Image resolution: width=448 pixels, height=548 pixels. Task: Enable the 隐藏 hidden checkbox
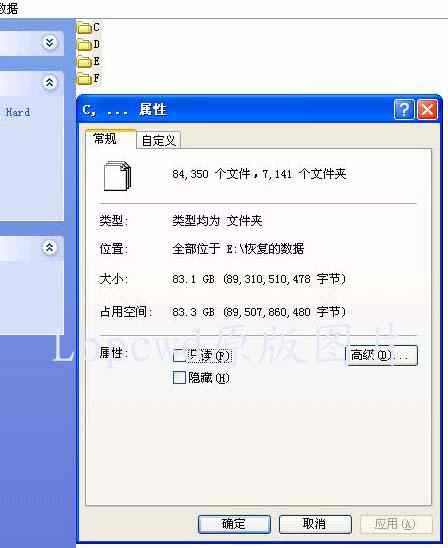[x=179, y=378]
